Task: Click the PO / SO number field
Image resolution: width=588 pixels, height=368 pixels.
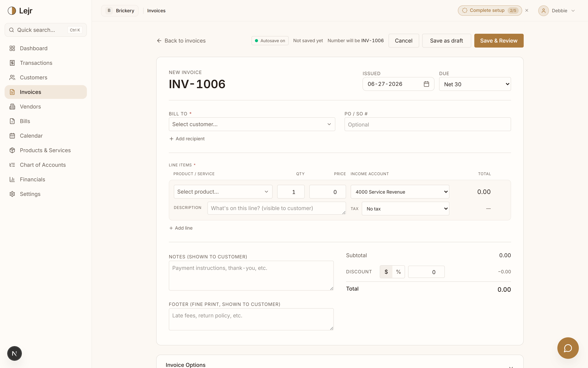Action: click(428, 124)
